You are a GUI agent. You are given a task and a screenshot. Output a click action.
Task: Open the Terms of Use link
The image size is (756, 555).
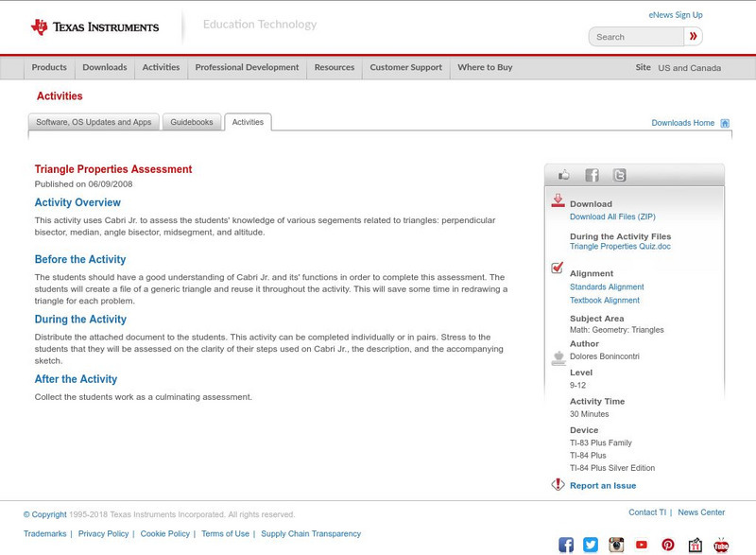pyautogui.click(x=225, y=534)
